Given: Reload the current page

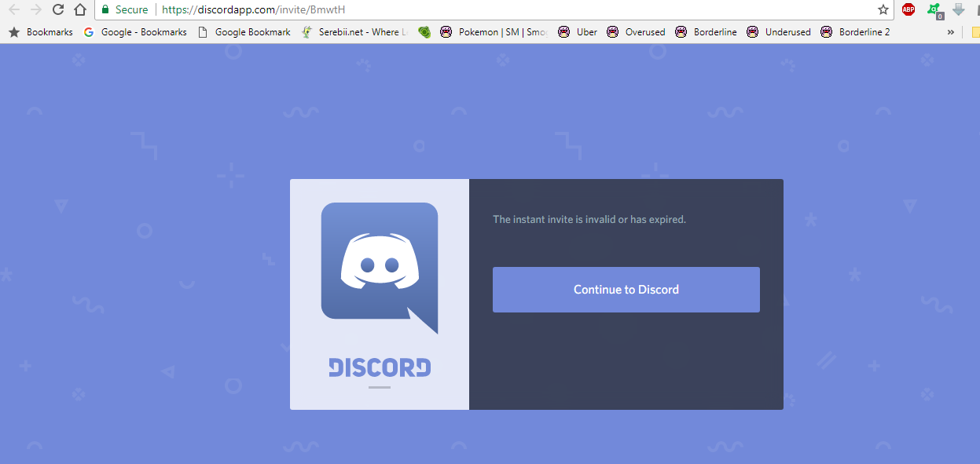Looking at the screenshot, I should point(58,9).
